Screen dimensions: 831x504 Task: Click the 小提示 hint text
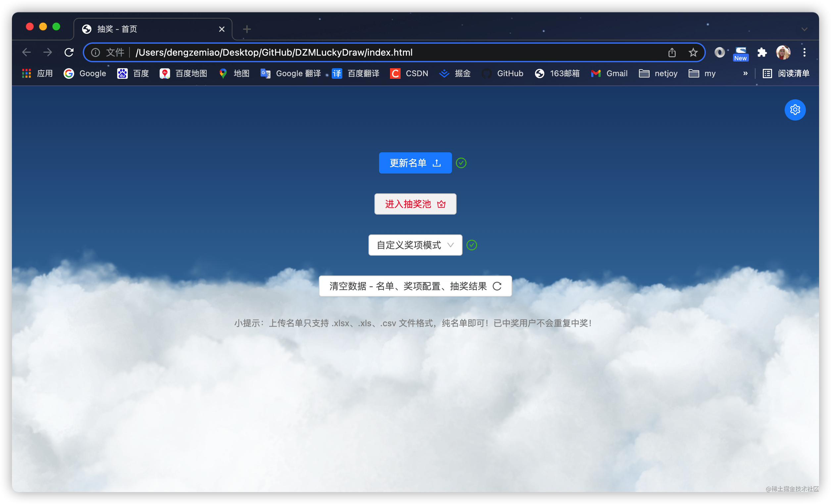click(413, 323)
